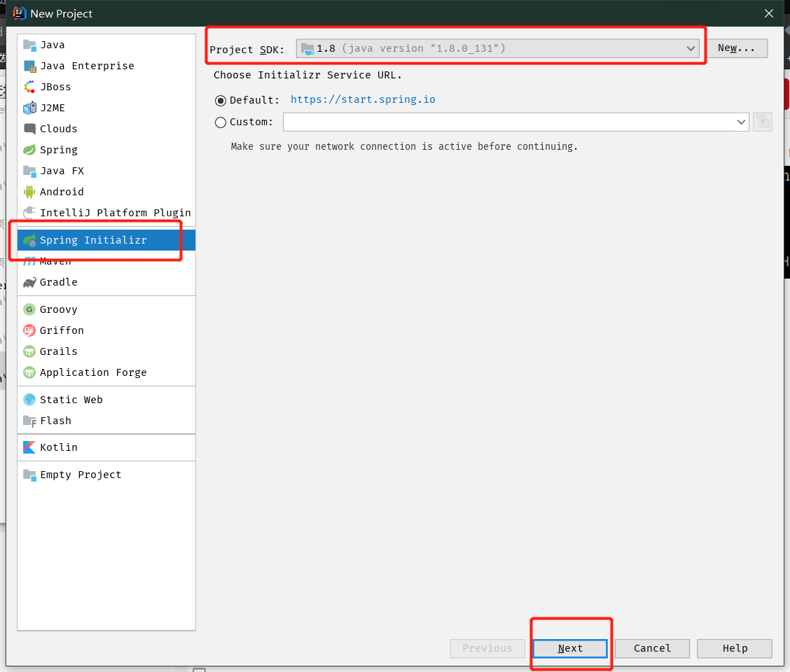Click the disabled Previous button
Image resolution: width=790 pixels, height=672 pixels.
tap(487, 648)
